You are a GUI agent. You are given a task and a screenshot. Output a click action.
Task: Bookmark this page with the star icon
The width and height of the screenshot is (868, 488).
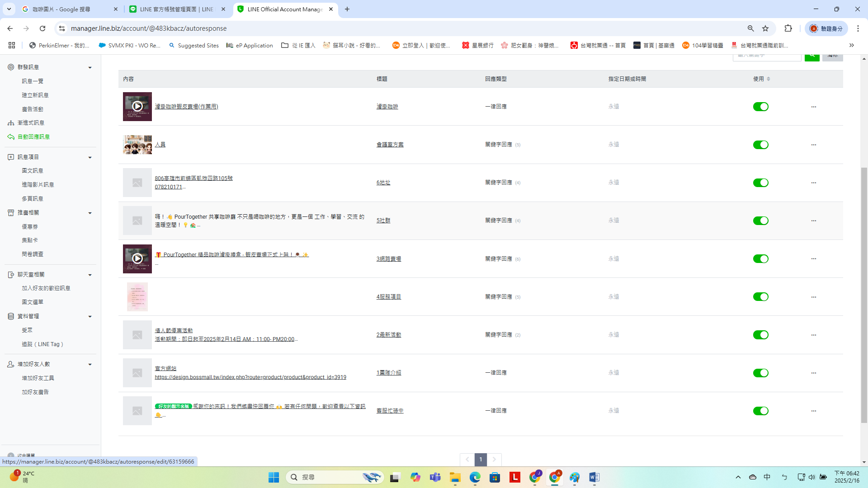click(765, 28)
